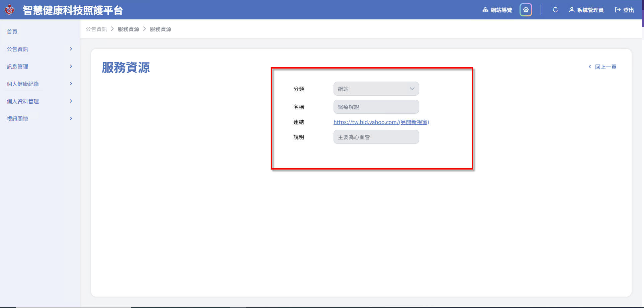Select 首頁 in the sidebar
The image size is (644, 308).
pos(12,32)
